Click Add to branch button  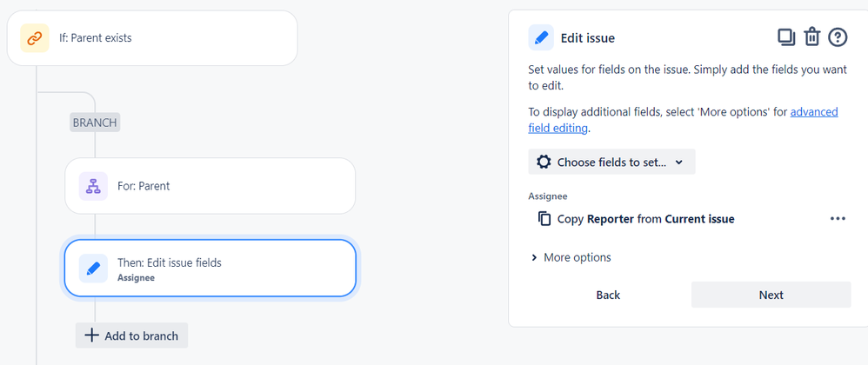[x=131, y=335]
